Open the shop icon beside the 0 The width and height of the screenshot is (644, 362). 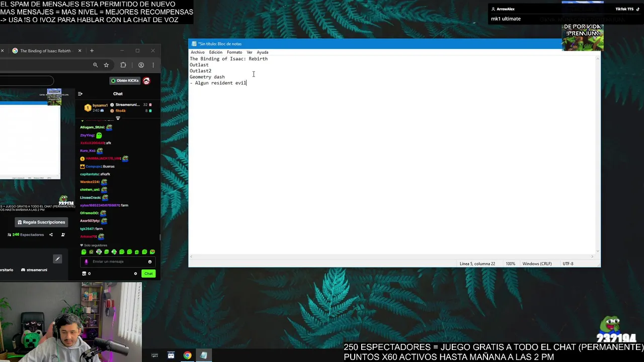click(84, 274)
